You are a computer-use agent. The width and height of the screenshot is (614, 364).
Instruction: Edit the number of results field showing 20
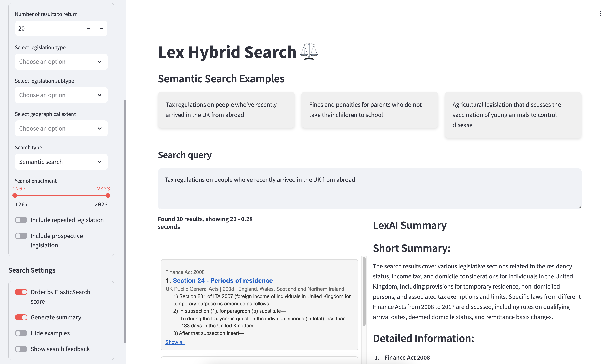37,28
